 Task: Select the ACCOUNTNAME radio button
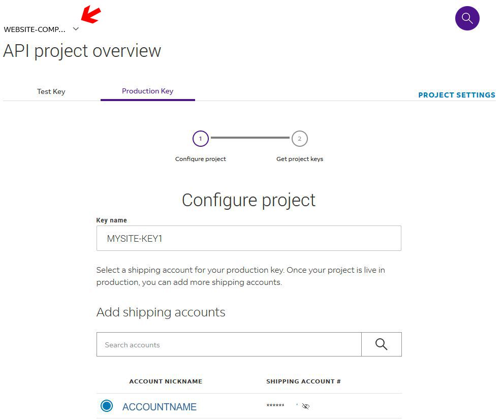coord(107,406)
